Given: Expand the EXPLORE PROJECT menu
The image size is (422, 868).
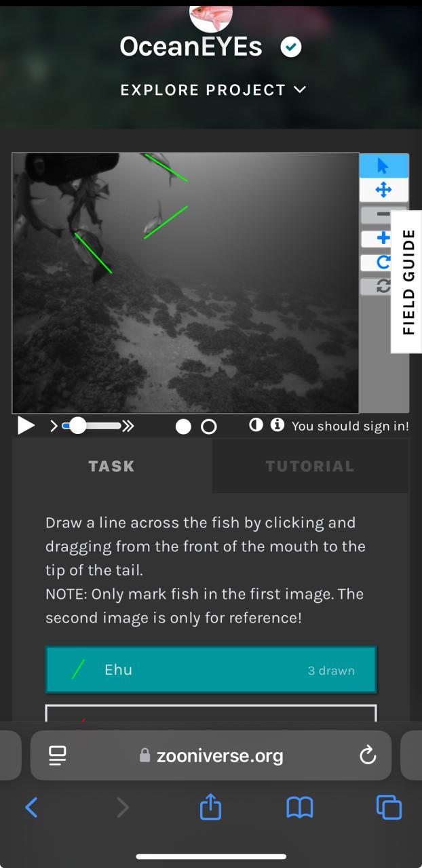Looking at the screenshot, I should tap(213, 90).
